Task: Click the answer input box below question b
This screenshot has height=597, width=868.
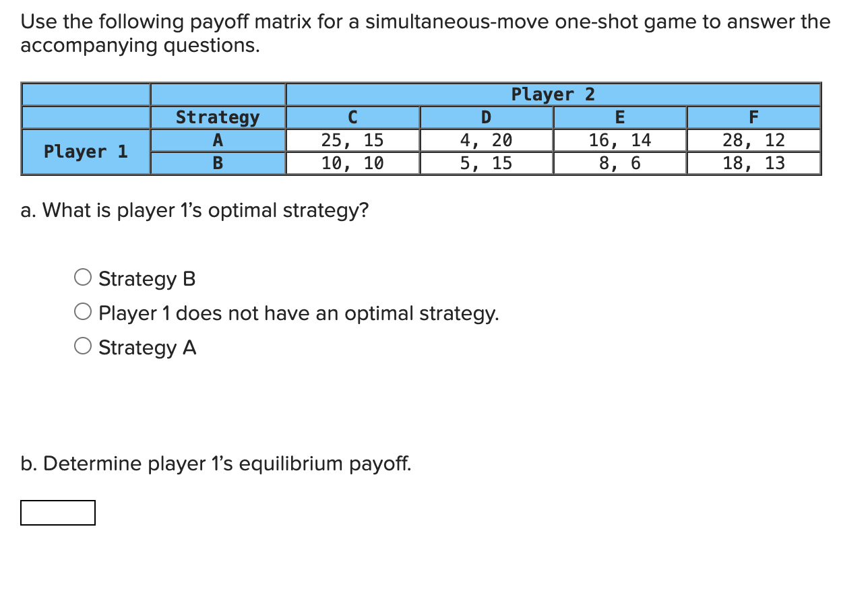Action: click(57, 513)
